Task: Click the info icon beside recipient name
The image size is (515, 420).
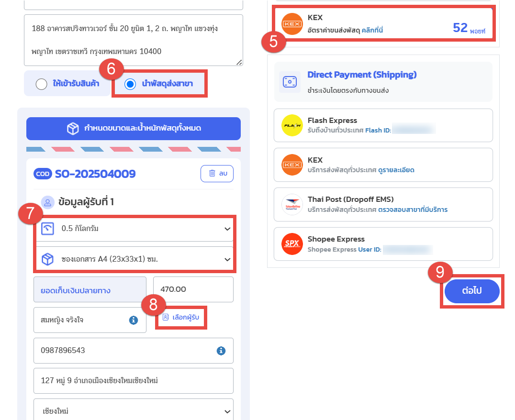Action: (134, 320)
